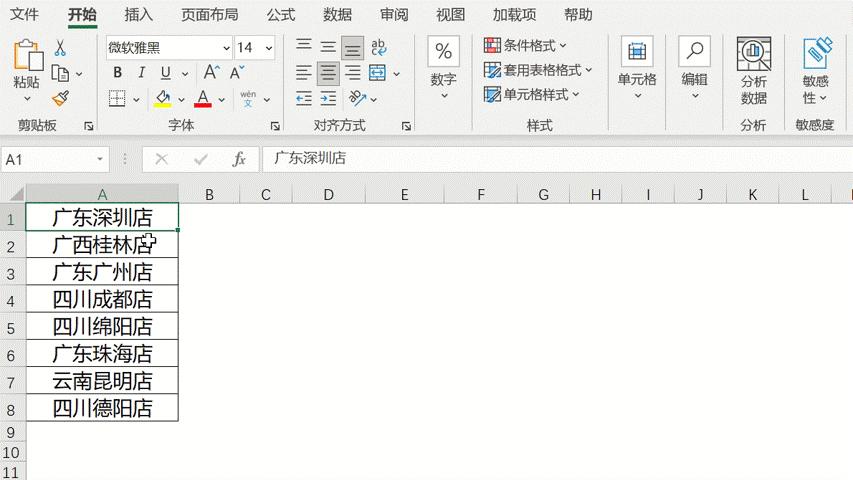Select cell containing 四川成都店
Viewport: 853px width, 480px height.
point(102,299)
